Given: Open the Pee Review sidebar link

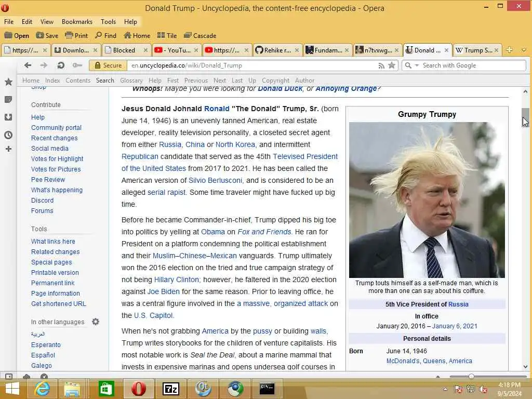Looking at the screenshot, I should 48,179.
